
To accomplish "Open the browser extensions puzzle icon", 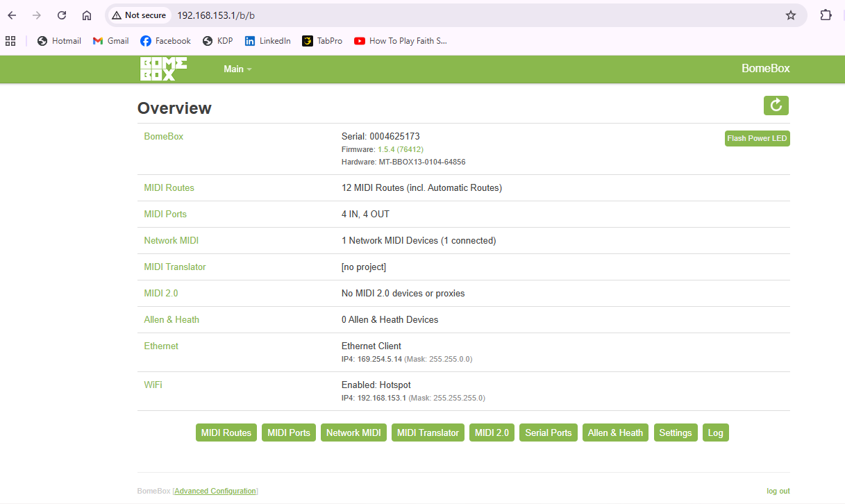I will pos(826,15).
